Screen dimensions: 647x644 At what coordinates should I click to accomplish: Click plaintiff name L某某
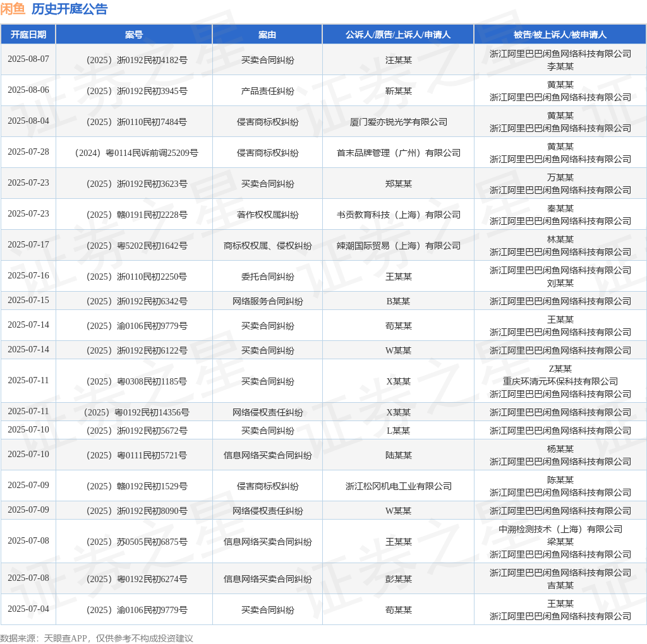tap(398, 431)
